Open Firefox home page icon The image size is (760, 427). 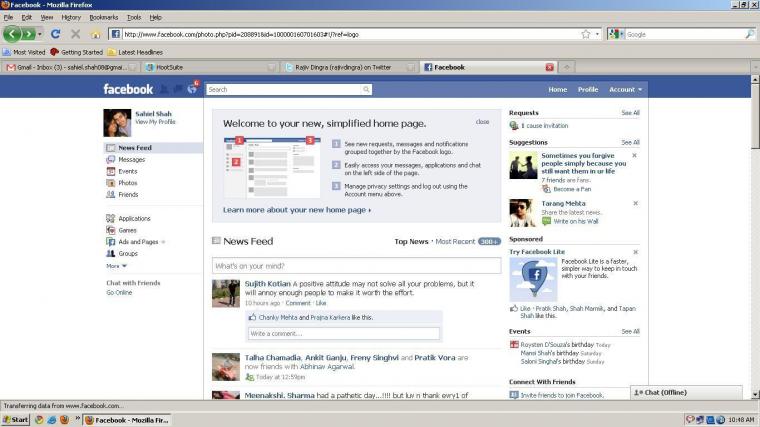pyautogui.click(x=95, y=34)
